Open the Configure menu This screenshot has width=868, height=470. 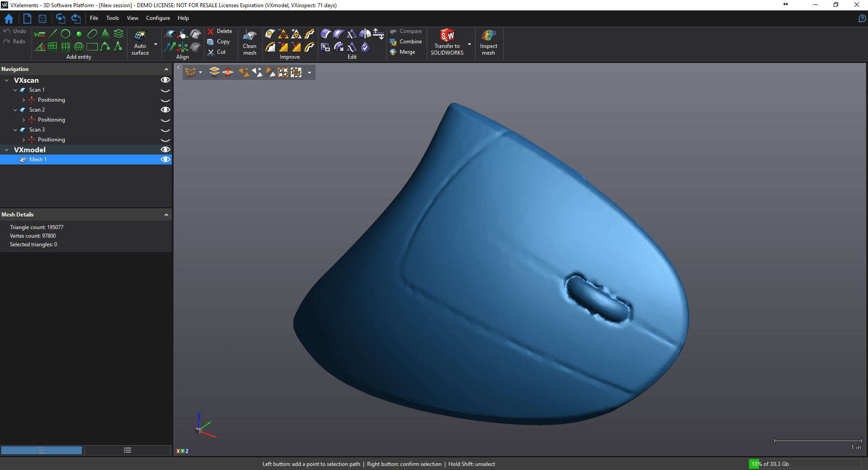tap(158, 18)
